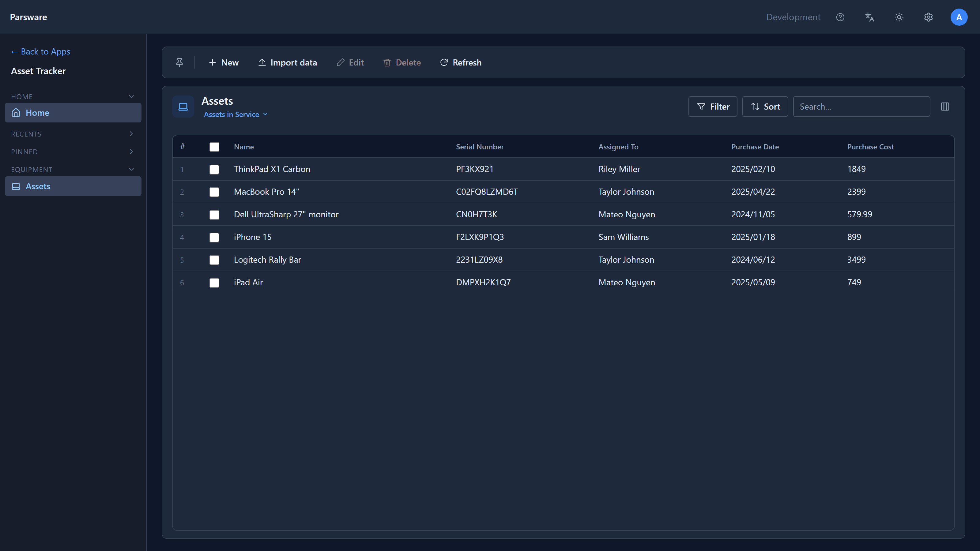
Task: Go to Home in the sidebar
Action: coord(73,113)
